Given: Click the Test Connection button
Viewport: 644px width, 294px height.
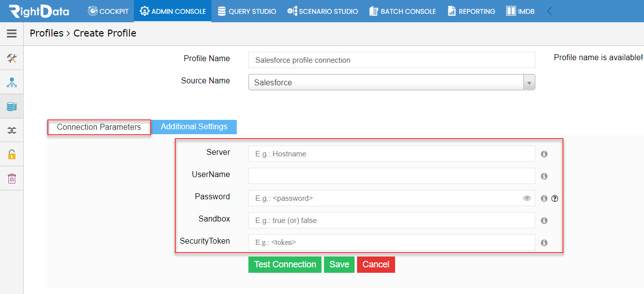Looking at the screenshot, I should coord(285,264).
